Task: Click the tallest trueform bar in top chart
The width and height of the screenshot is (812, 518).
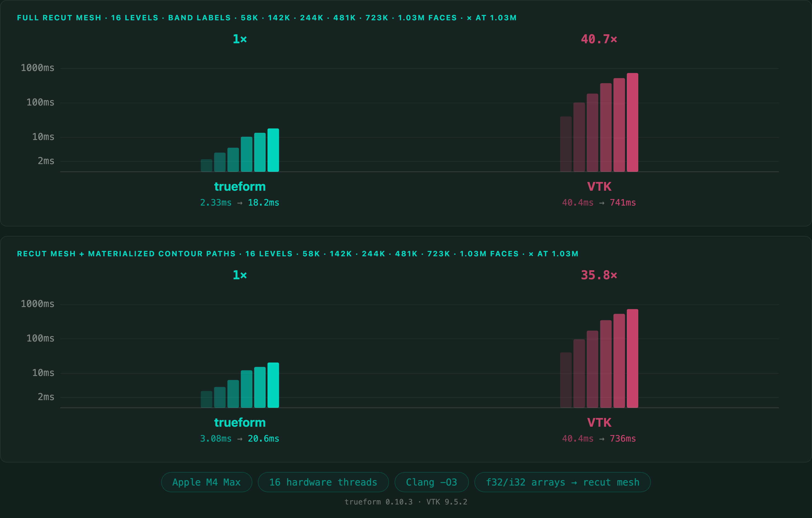Action: pyautogui.click(x=273, y=150)
